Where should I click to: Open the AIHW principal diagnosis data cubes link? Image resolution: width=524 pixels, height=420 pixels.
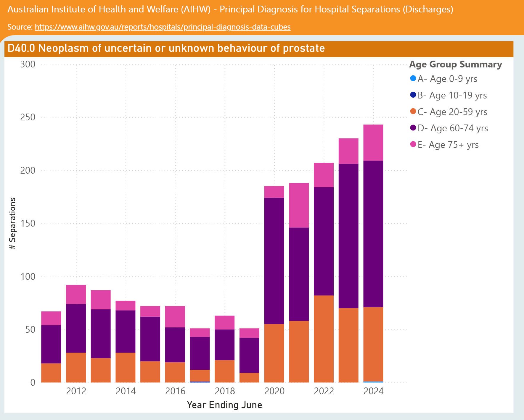tap(163, 27)
